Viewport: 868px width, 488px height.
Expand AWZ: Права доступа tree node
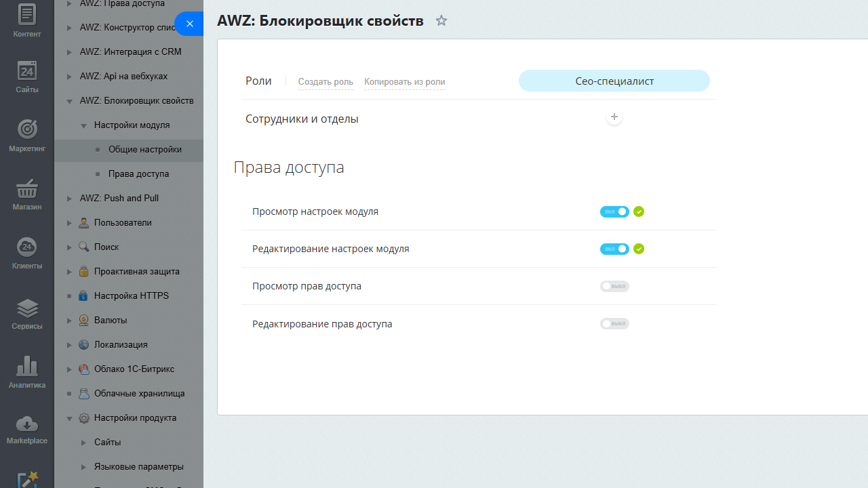tap(69, 4)
